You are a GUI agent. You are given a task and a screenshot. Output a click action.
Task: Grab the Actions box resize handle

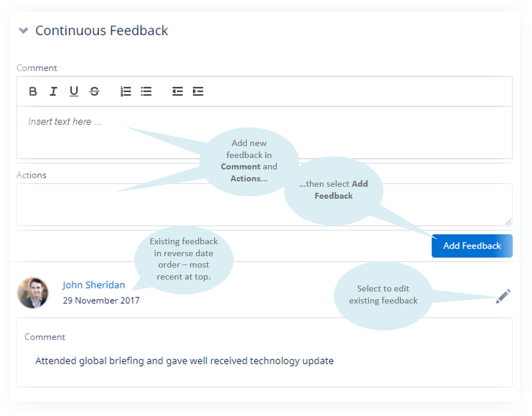pyautogui.click(x=508, y=221)
